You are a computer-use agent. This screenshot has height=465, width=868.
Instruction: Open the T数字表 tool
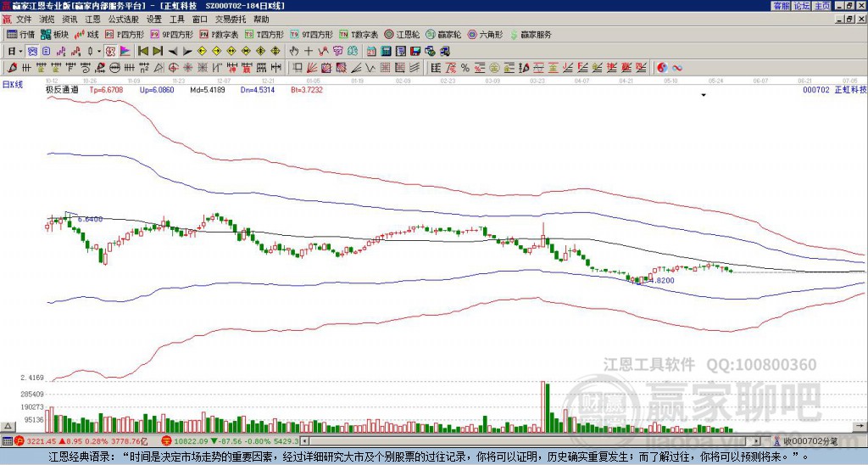[x=359, y=34]
